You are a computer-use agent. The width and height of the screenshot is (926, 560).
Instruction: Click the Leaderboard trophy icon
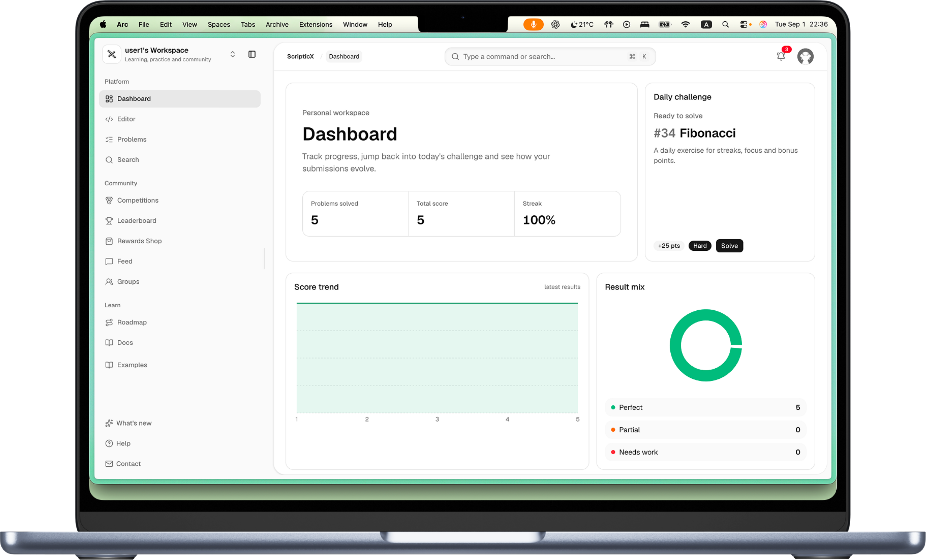(x=109, y=220)
